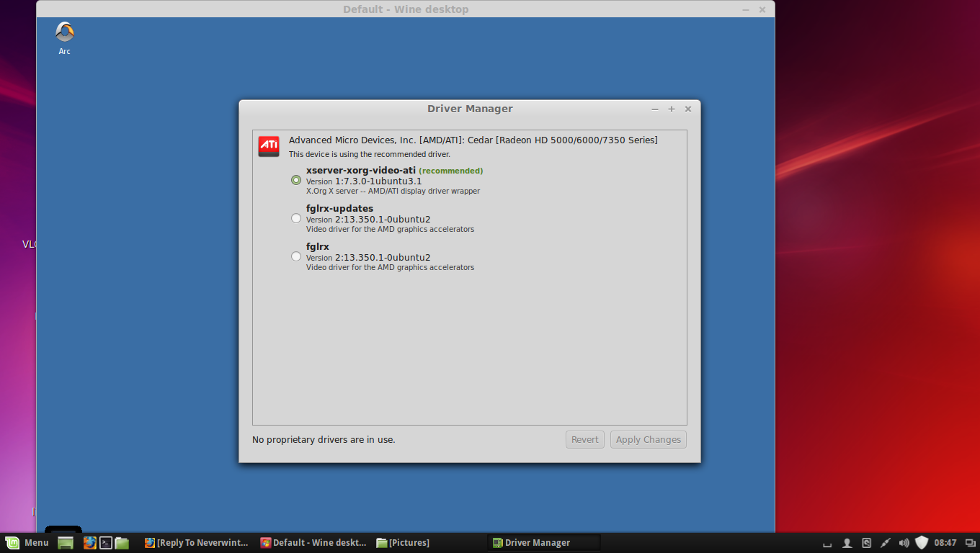Open the user account tray icon
980x553 pixels.
click(847, 543)
